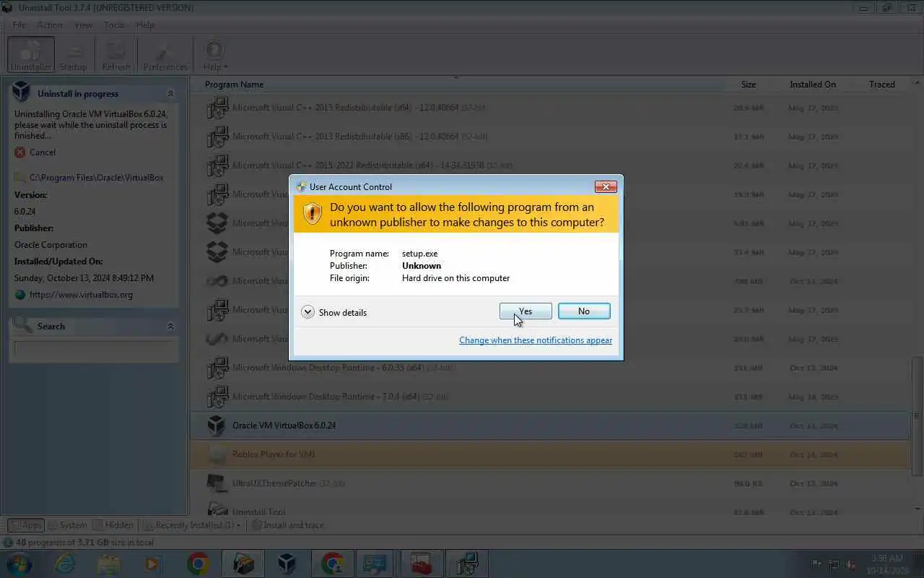Click the system tray clock

(x=886, y=564)
